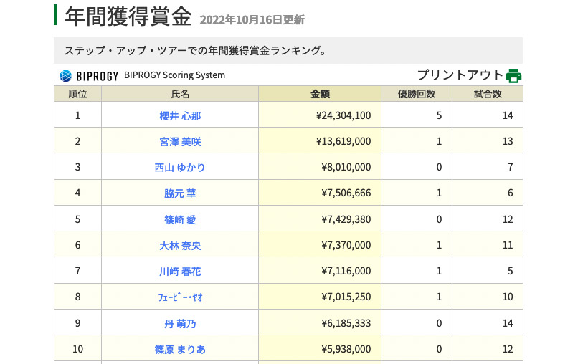Screen dimensions: 588x364
Task: Click the プリントアウト print link
Action: 460,75
